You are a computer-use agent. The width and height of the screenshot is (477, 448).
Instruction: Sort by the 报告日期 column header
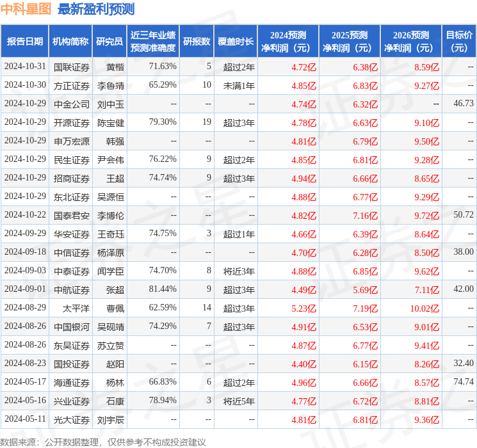point(25,42)
